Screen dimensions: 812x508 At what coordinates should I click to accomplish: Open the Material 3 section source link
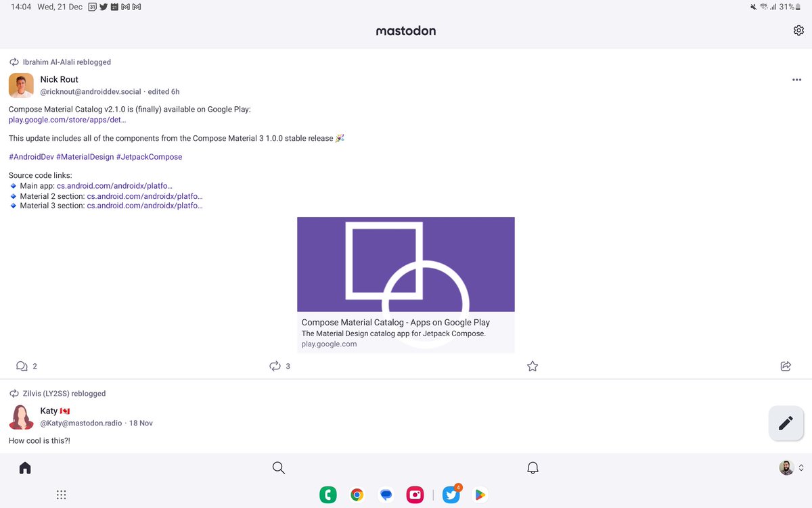pyautogui.click(x=145, y=205)
